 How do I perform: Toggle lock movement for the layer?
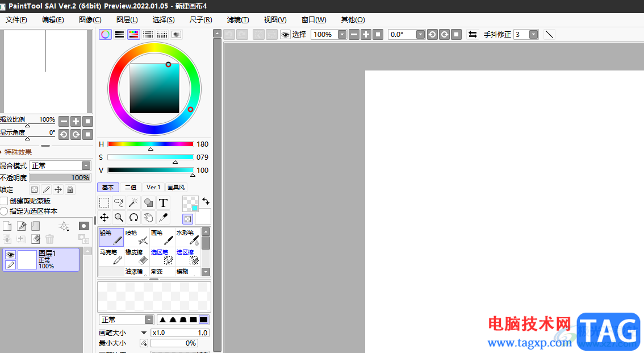tap(58, 189)
